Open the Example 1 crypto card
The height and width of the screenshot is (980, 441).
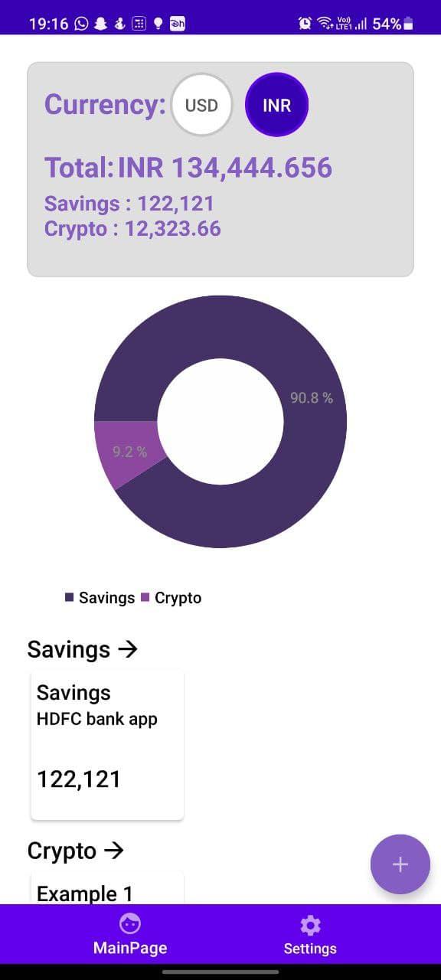107,887
